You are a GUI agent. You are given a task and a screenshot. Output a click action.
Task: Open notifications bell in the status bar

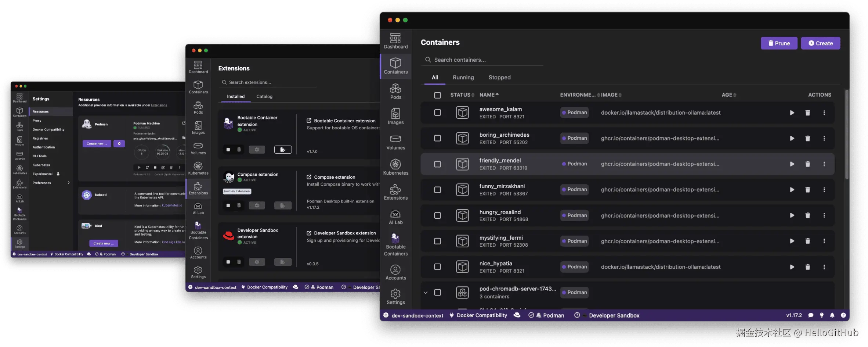point(832,315)
